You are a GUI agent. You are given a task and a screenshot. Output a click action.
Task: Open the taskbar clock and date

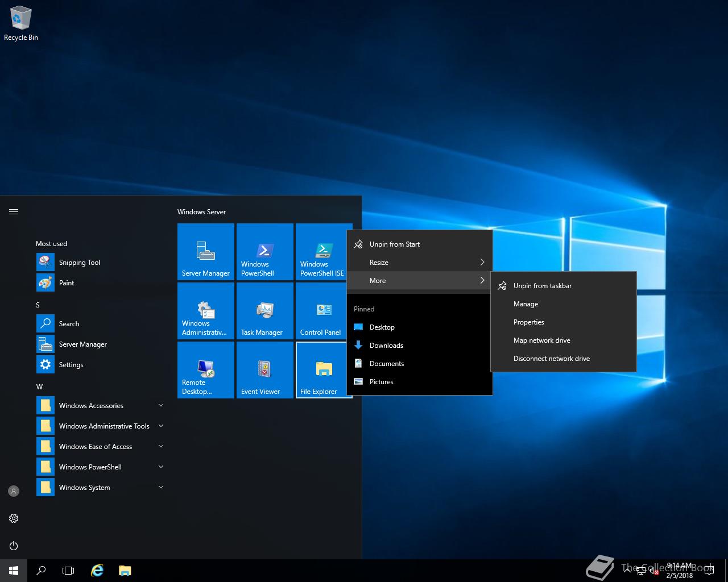pyautogui.click(x=680, y=571)
